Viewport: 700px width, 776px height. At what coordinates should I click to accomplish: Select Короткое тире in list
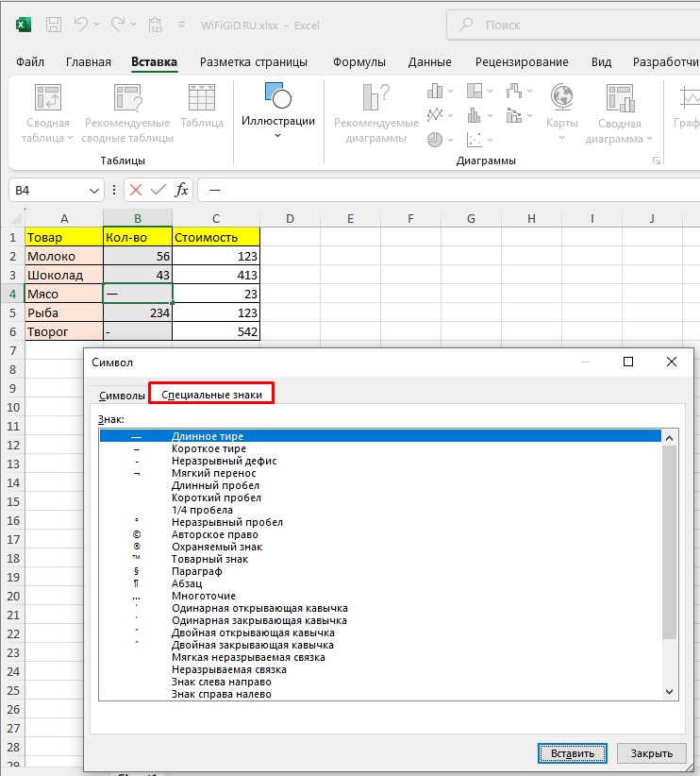(x=380, y=448)
